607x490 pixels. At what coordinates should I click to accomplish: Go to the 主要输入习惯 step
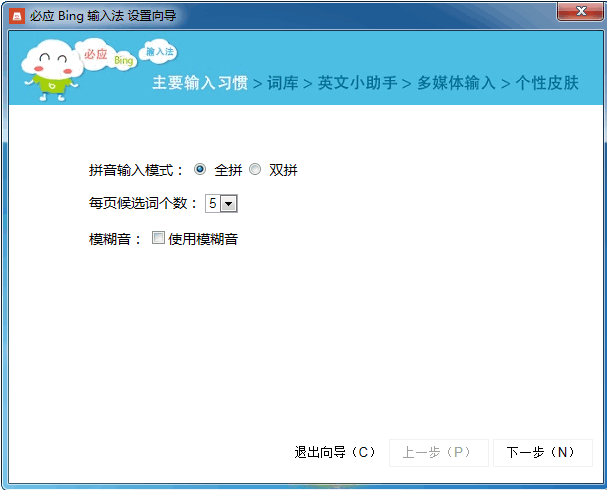pos(200,83)
